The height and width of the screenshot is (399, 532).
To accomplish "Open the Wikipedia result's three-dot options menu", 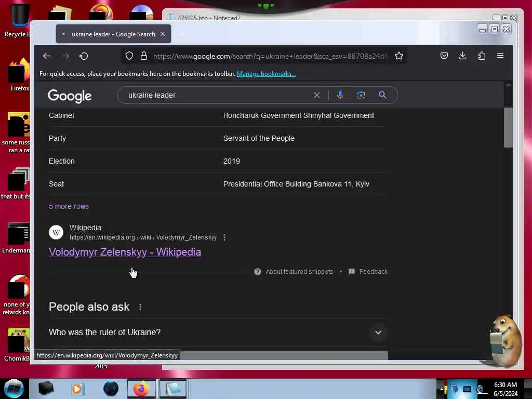I will click(x=224, y=237).
